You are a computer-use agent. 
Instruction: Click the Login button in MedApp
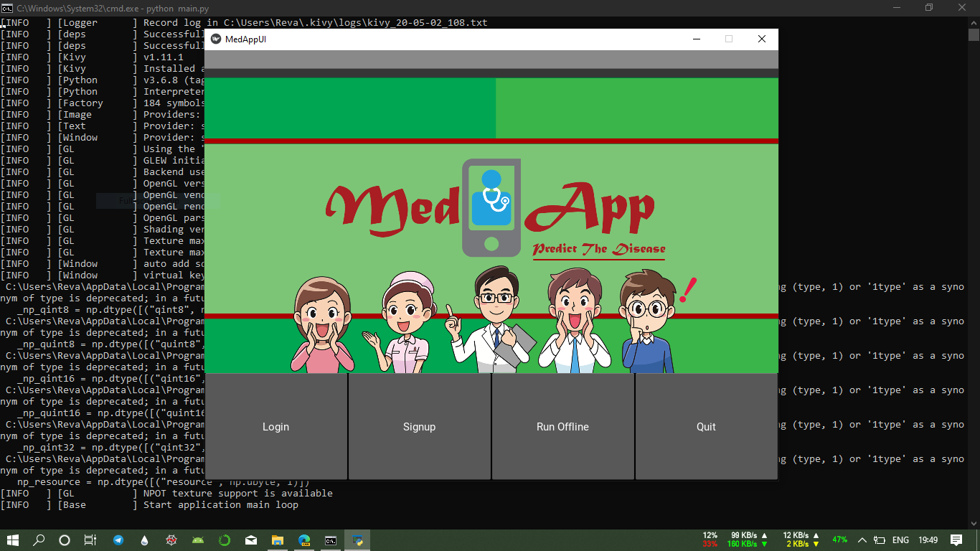[x=276, y=426]
